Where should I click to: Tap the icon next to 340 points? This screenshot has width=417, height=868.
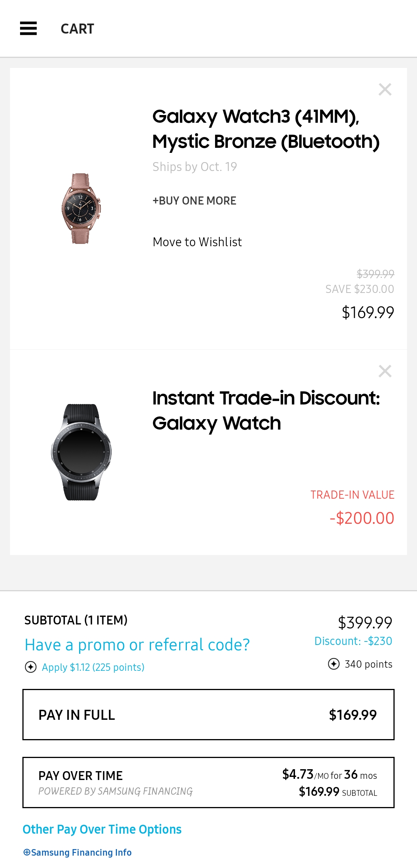pos(334,664)
